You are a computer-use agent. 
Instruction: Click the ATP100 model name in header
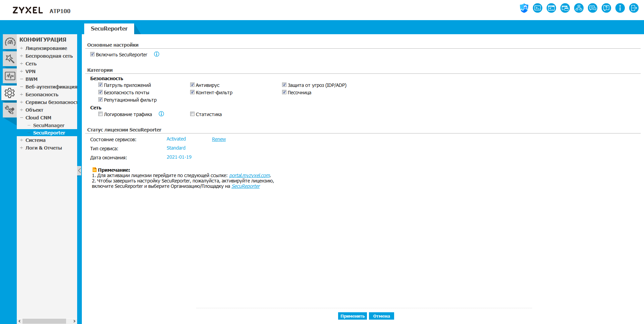click(x=60, y=11)
